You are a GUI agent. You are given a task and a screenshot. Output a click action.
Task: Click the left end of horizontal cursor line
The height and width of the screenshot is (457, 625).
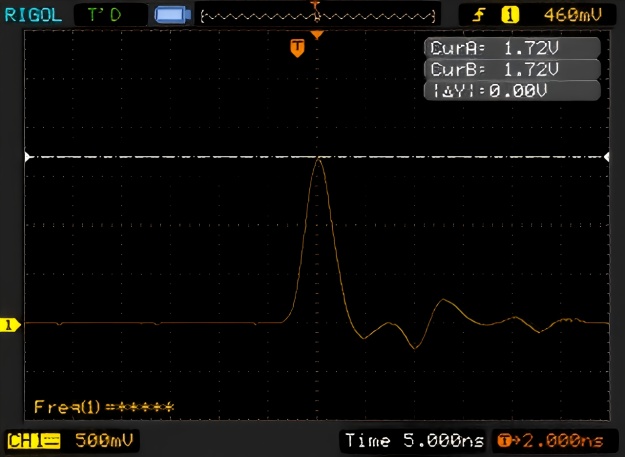coord(30,157)
